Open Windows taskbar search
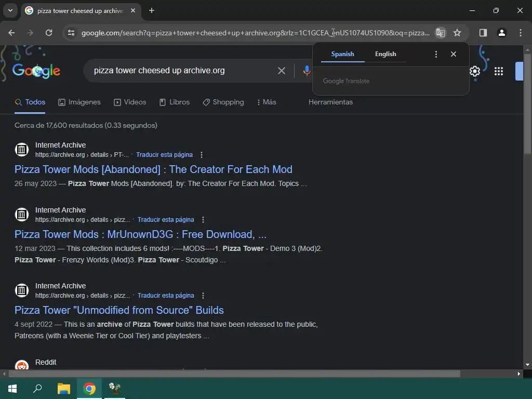 pos(37,389)
